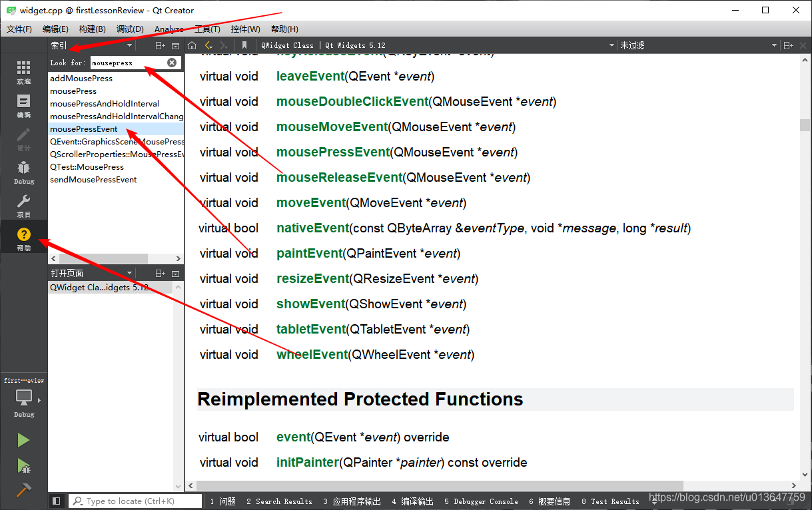Open the kit selector monitor icon
Screen dimensions: 812x510
(23, 397)
